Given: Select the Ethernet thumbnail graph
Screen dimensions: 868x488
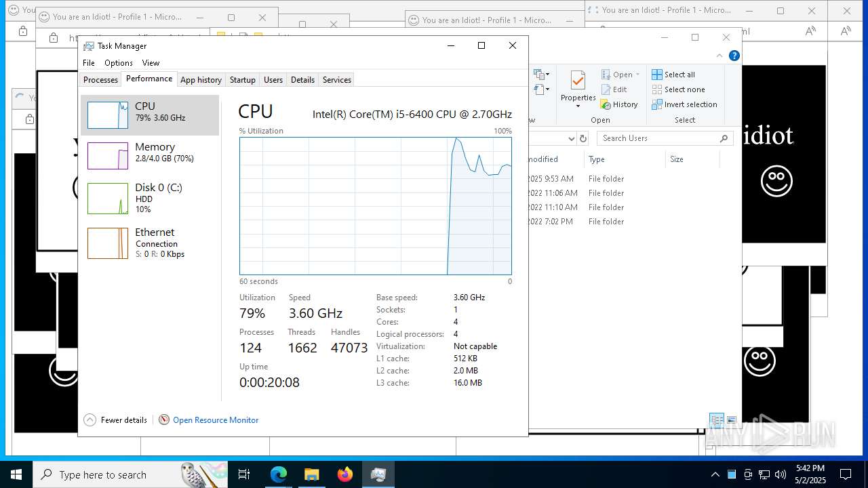Looking at the screenshot, I should coord(108,243).
